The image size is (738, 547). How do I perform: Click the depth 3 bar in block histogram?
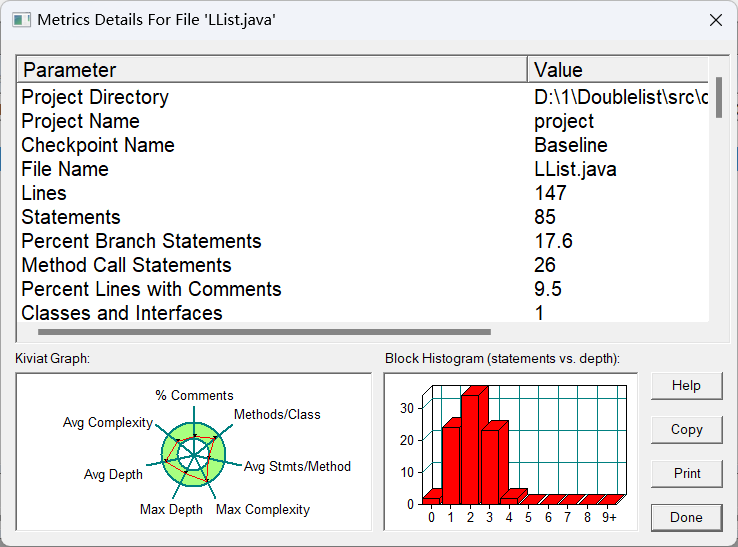490,466
